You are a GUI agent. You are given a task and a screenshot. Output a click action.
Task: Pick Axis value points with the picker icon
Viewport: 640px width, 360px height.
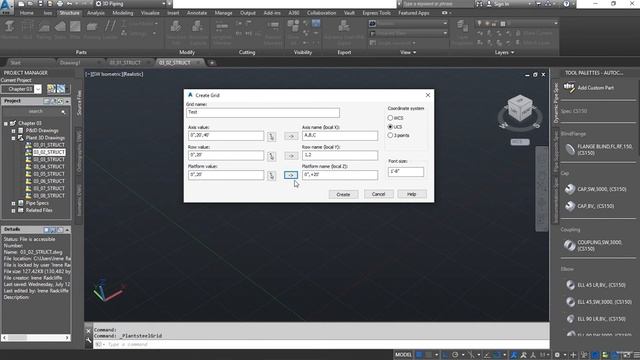[x=271, y=136]
